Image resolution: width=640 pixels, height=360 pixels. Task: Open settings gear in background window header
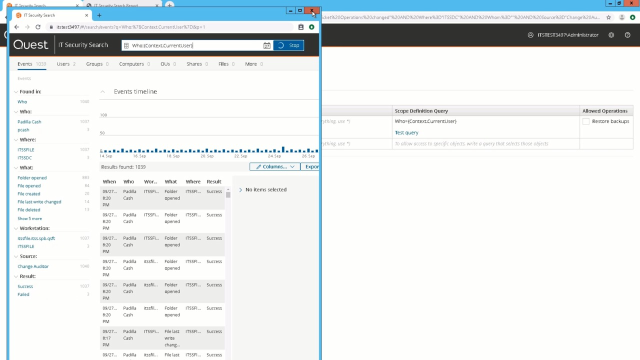[611, 35]
